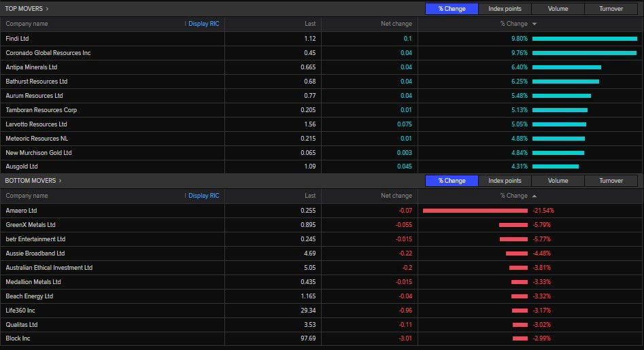Expand the BOTTOM MOVERS chevron
644x350 pixels.
coord(60,181)
